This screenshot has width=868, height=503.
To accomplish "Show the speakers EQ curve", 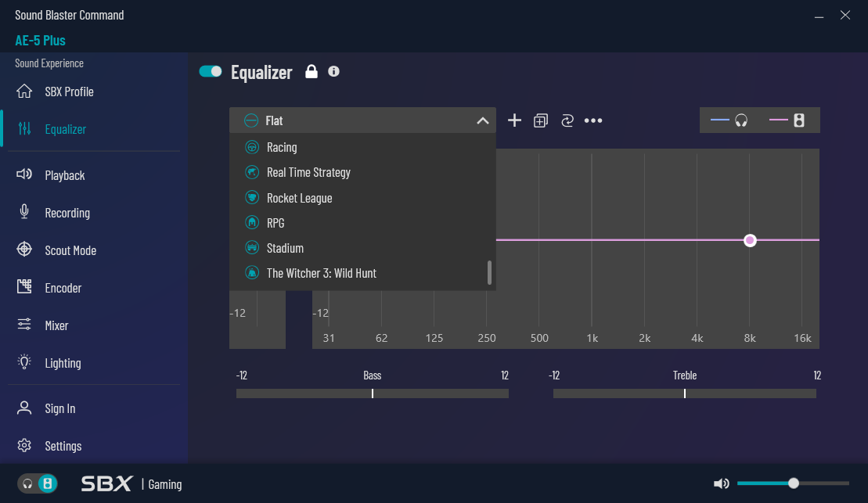I will click(x=787, y=120).
